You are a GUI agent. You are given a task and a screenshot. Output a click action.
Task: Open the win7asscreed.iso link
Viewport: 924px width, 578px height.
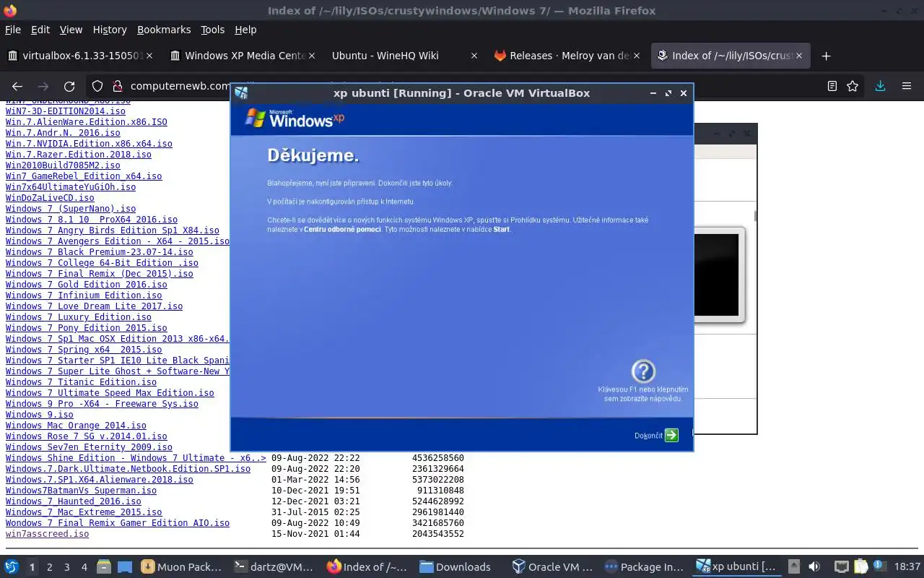(48, 534)
